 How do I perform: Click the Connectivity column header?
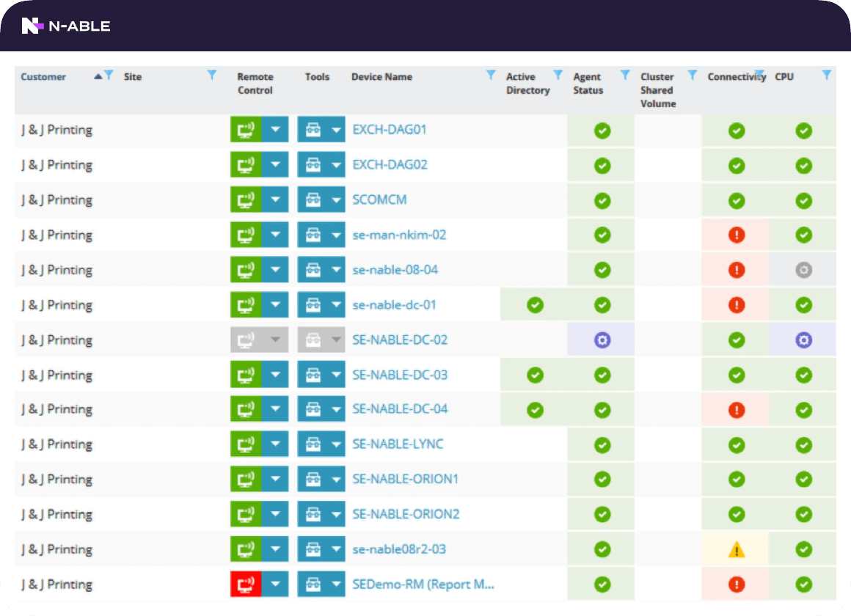pyautogui.click(x=734, y=77)
